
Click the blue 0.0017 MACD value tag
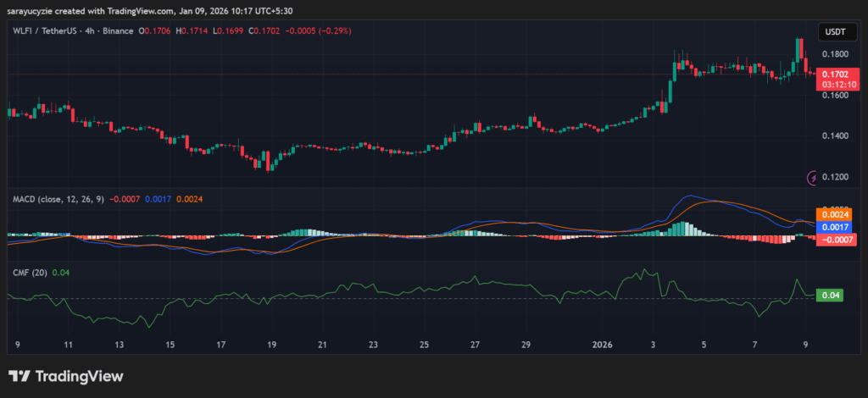(832, 228)
